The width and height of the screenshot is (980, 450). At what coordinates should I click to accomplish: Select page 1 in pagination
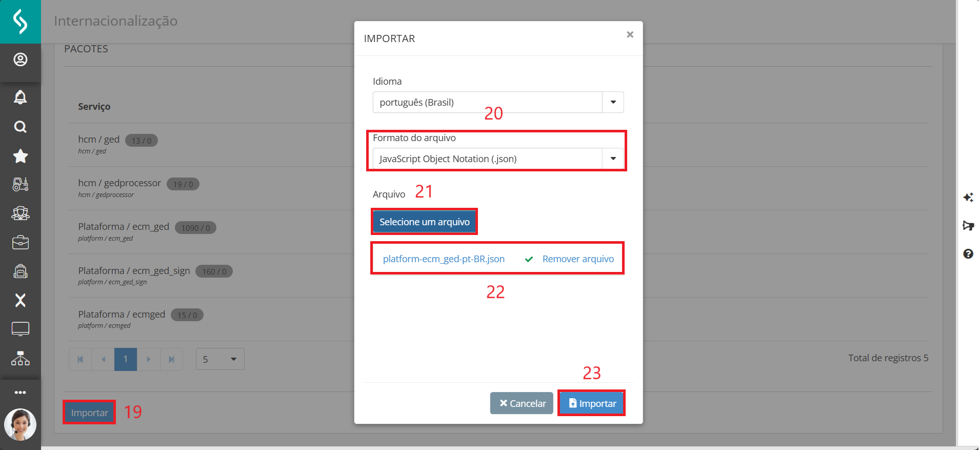(126, 359)
